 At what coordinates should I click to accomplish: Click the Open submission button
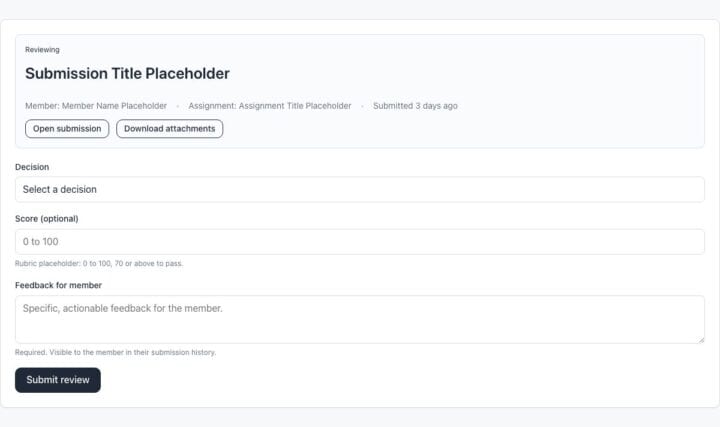(67, 129)
